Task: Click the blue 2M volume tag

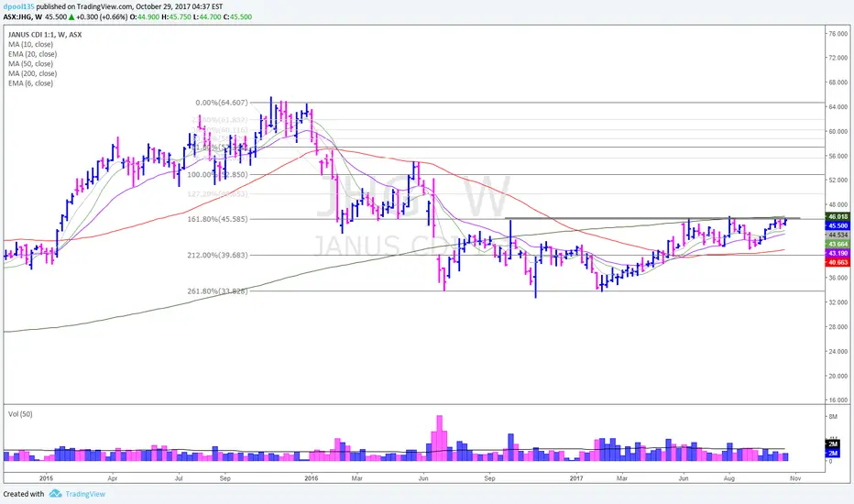Action: click(x=833, y=454)
